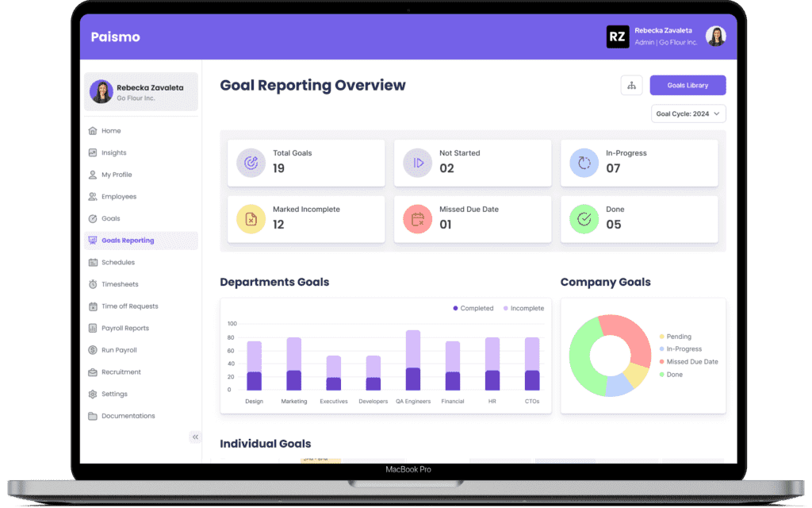Image resolution: width=812 pixels, height=508 pixels.
Task: Click the Paismo logo text
Action: [x=116, y=37]
